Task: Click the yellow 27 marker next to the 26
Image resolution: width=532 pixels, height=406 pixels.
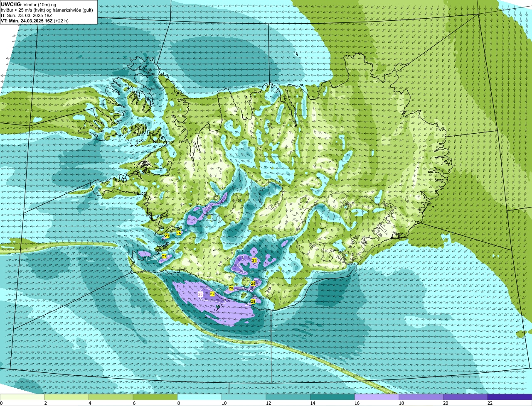Action: [x=167, y=236]
